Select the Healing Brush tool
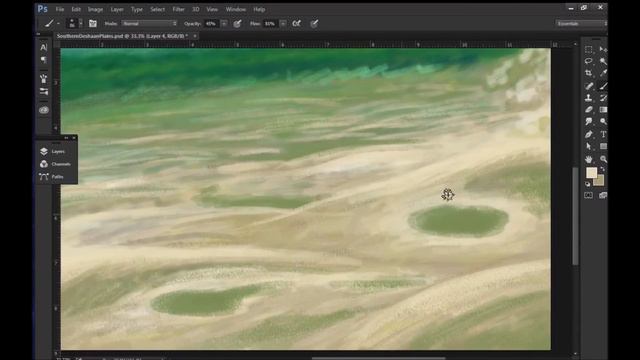The height and width of the screenshot is (360, 640). [x=589, y=86]
